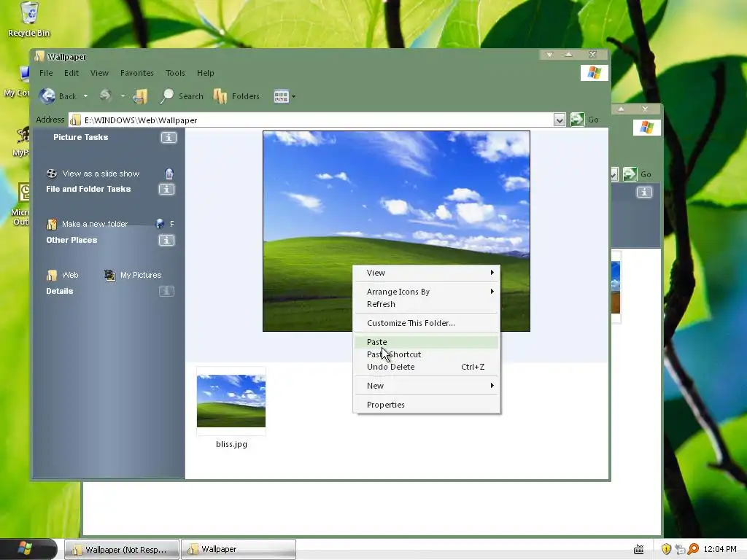Open the Edit menu
This screenshot has width=747, height=560.
point(71,73)
